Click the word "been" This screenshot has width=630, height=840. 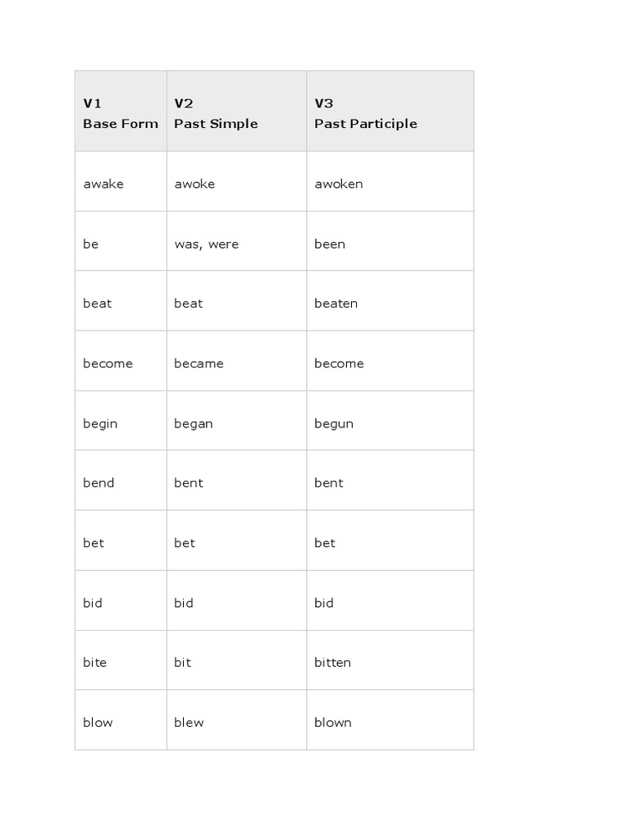click(x=330, y=244)
